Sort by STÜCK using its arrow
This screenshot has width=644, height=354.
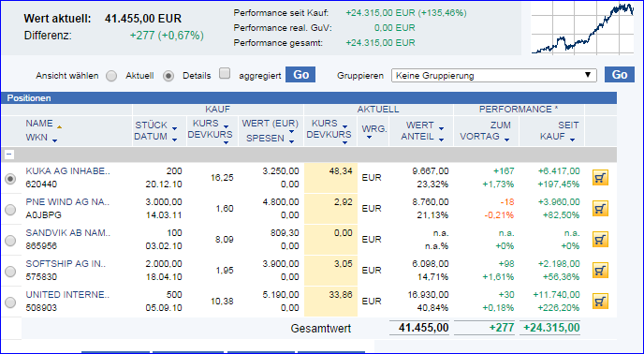click(x=174, y=128)
